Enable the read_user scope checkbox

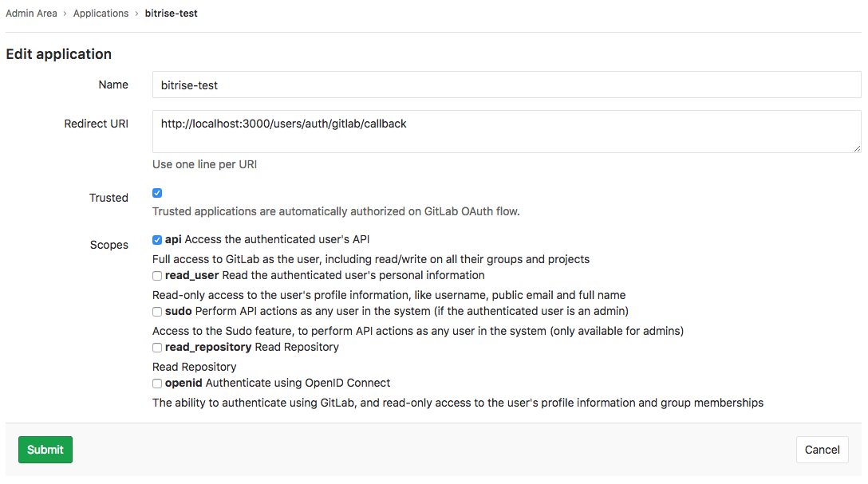pyautogui.click(x=157, y=275)
